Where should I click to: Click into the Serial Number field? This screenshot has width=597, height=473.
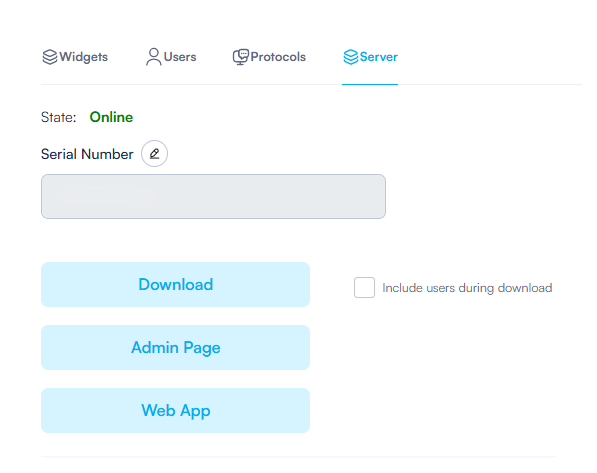[213, 197]
